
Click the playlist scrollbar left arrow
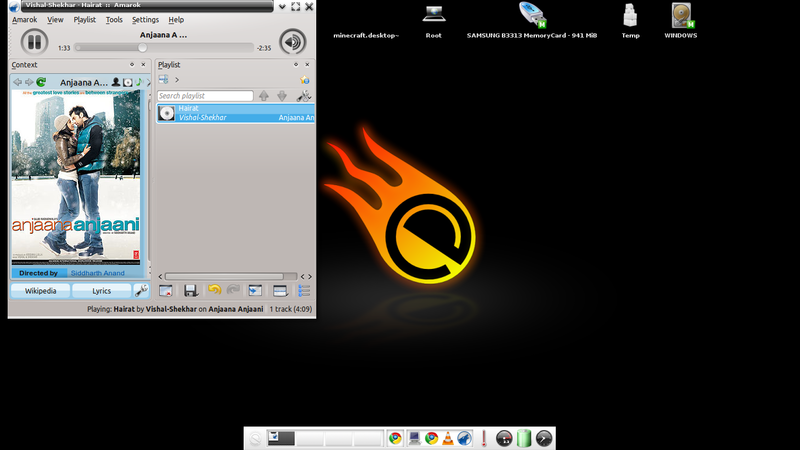pos(160,277)
